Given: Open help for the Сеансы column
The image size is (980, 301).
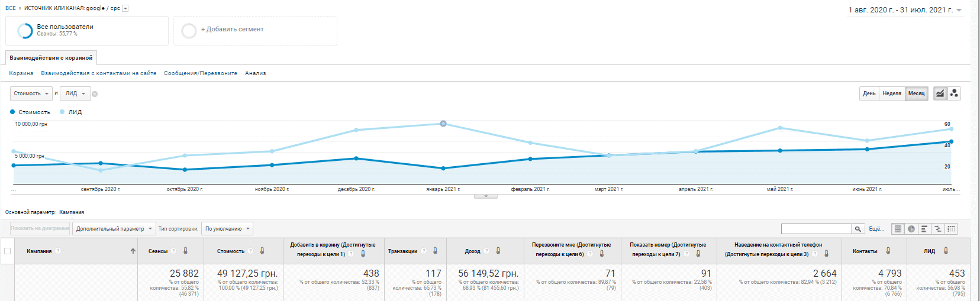Looking at the screenshot, I should 174,251.
